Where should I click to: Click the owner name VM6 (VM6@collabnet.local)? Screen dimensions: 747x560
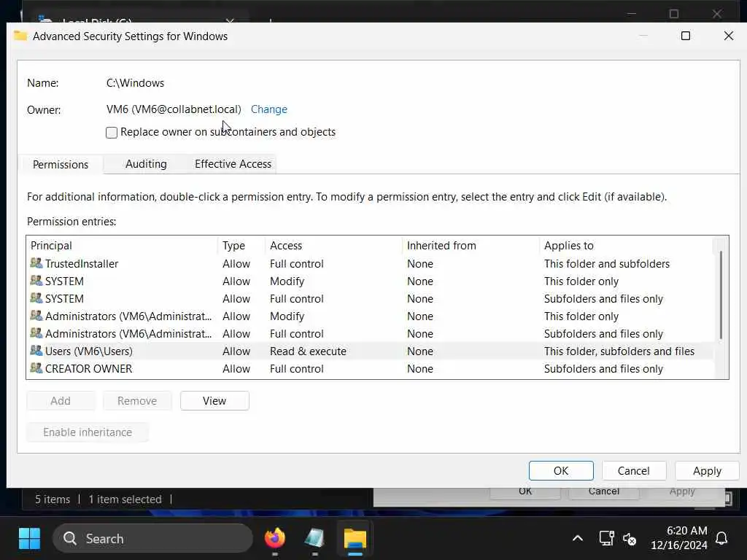tap(174, 109)
